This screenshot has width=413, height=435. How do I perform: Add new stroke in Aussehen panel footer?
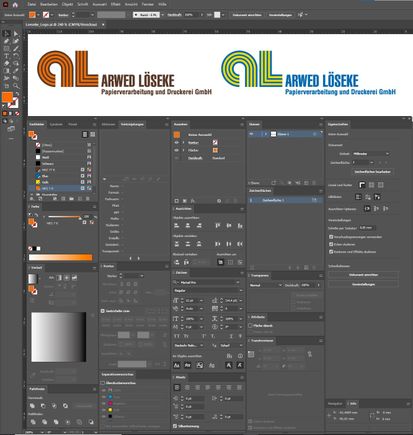tap(177, 201)
